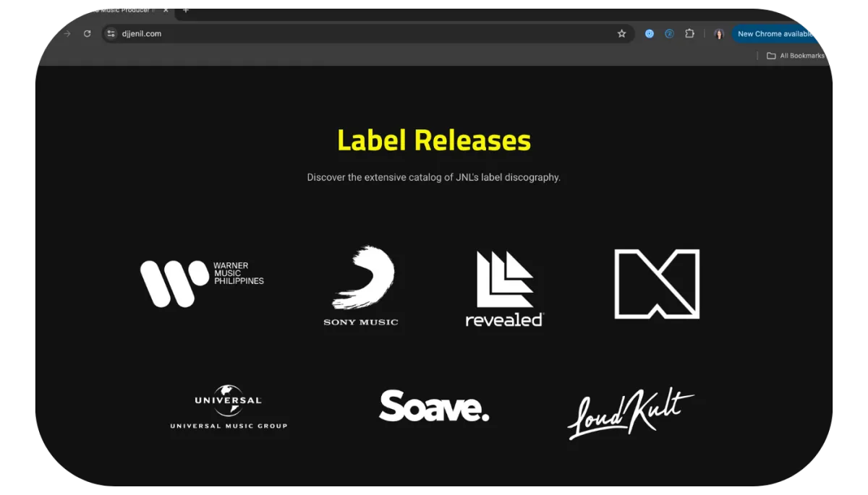Reload the page with the refresh icon
This screenshot has width=868, height=495.
(88, 33)
